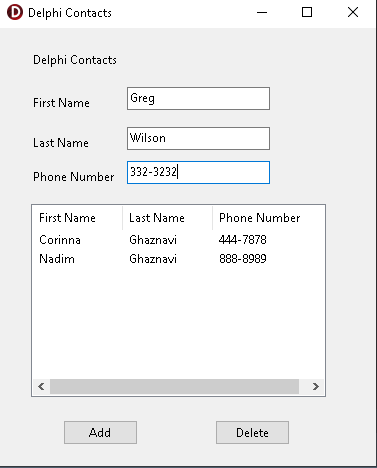
Task: Click phone number 888-8989
Action: coord(243,259)
